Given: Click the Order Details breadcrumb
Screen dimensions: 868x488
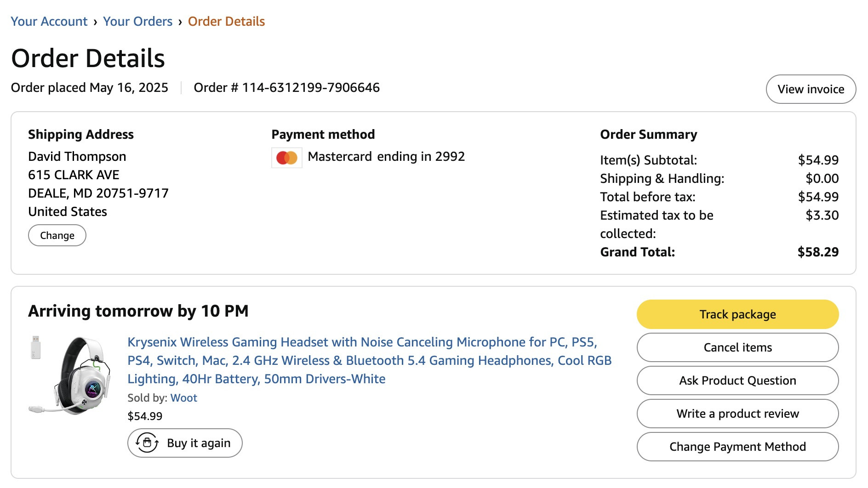Looking at the screenshot, I should tap(226, 22).
